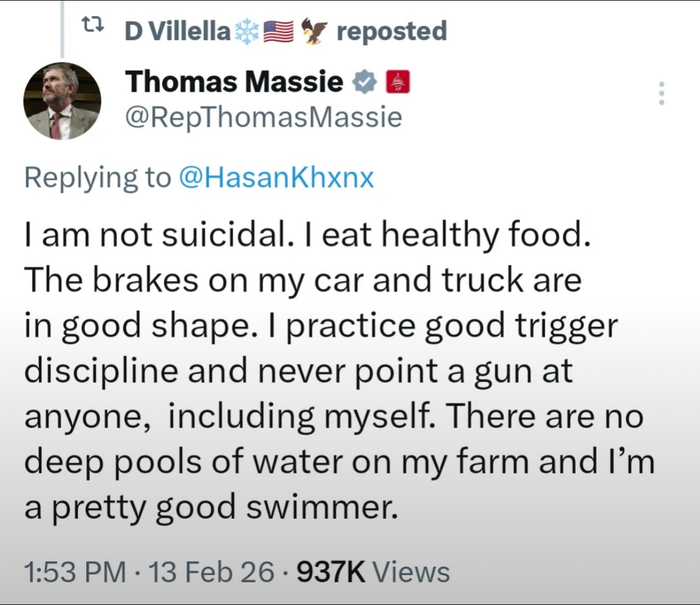The height and width of the screenshot is (605, 700).
Task: Click the Thomas Massie display name
Action: point(234,82)
